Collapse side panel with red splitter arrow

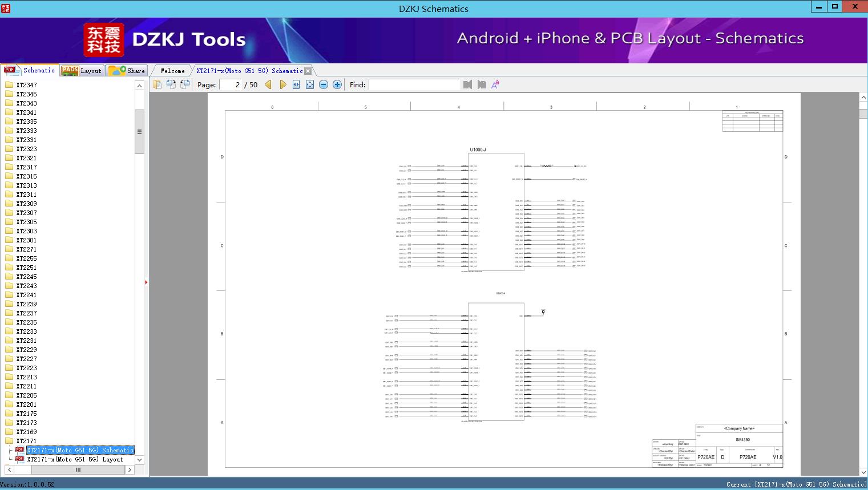(146, 282)
